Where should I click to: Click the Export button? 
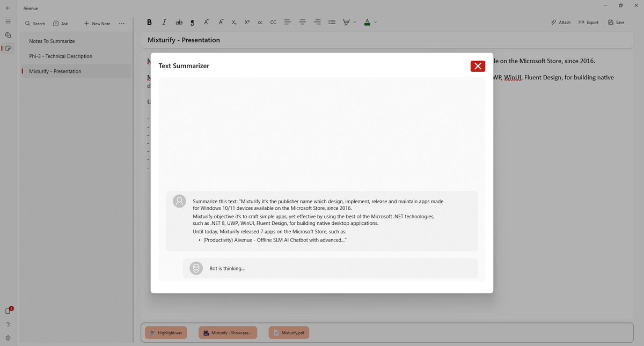[588, 22]
